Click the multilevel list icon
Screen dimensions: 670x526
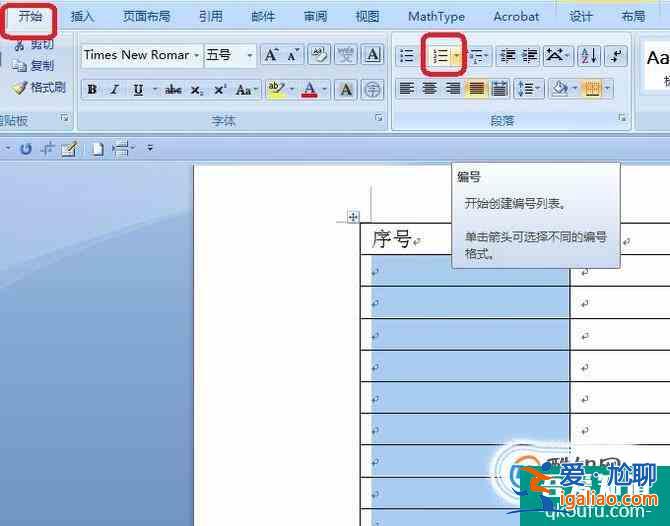[x=479, y=56]
